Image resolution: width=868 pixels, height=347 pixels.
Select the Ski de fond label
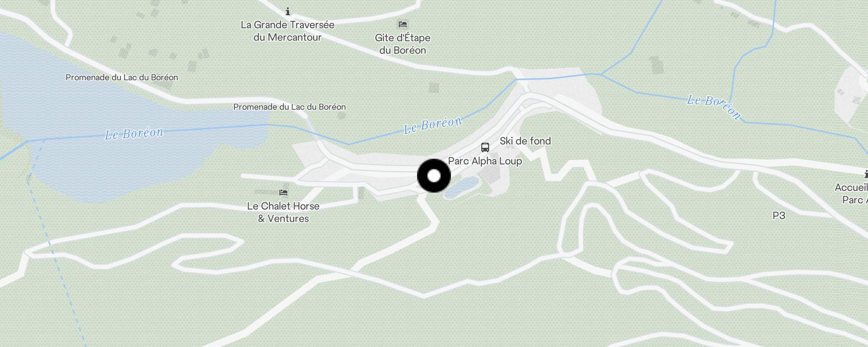pos(525,141)
